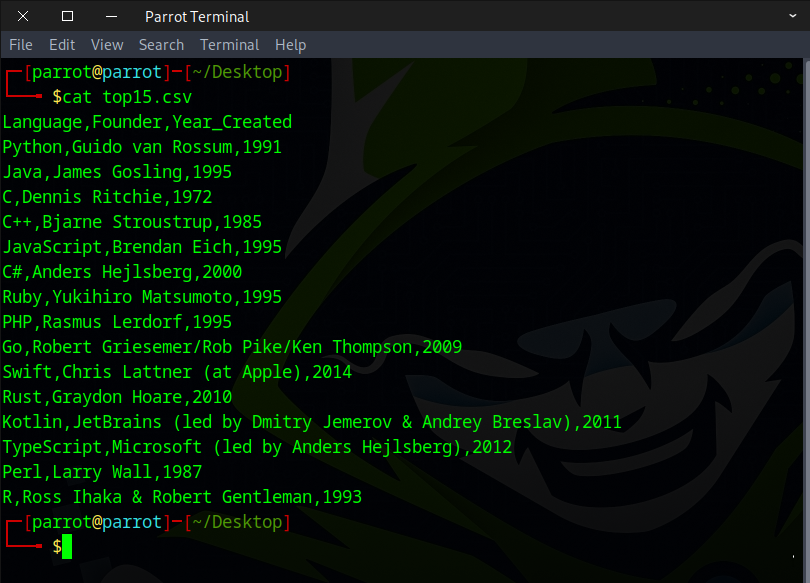Click the Perl,Larry Wall output line

click(x=102, y=472)
